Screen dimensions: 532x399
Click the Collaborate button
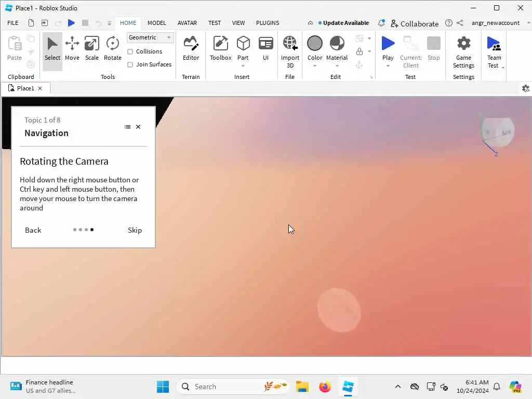415,23
